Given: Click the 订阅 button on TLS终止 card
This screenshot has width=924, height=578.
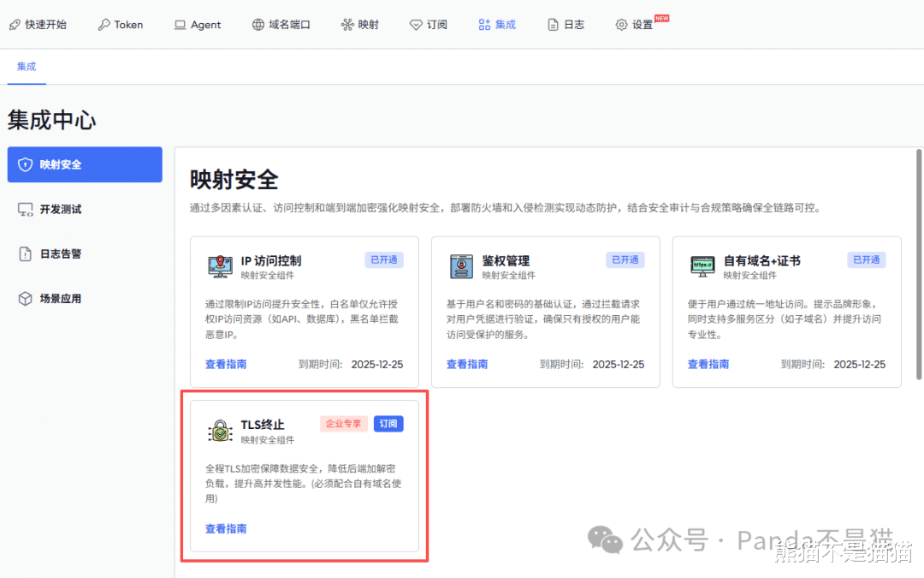Looking at the screenshot, I should 388,424.
